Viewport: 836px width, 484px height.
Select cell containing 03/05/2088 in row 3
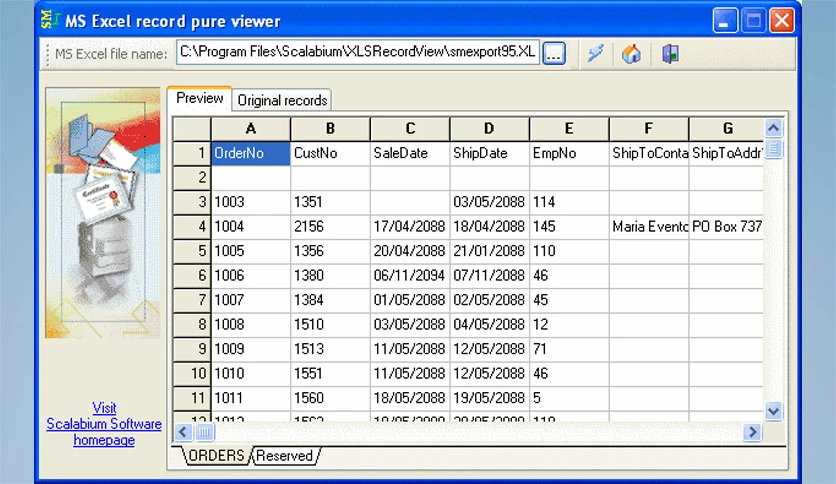489,202
